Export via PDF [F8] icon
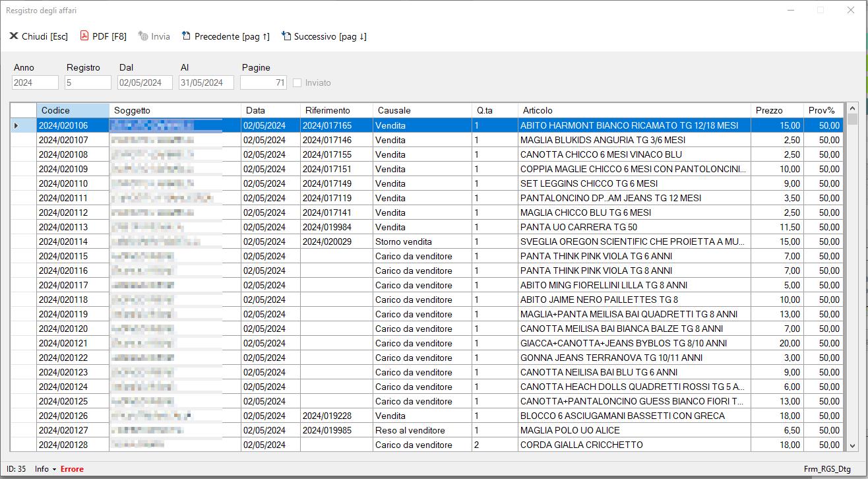 (x=84, y=36)
